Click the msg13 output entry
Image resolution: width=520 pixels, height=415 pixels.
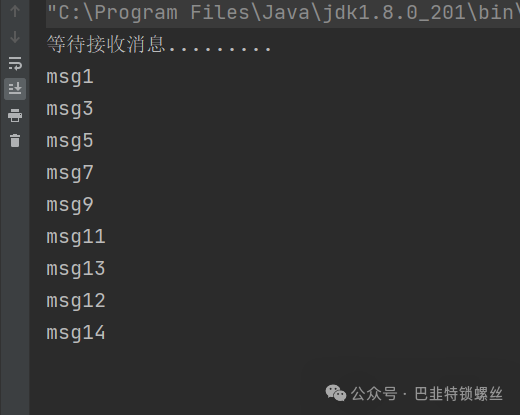pos(76,269)
